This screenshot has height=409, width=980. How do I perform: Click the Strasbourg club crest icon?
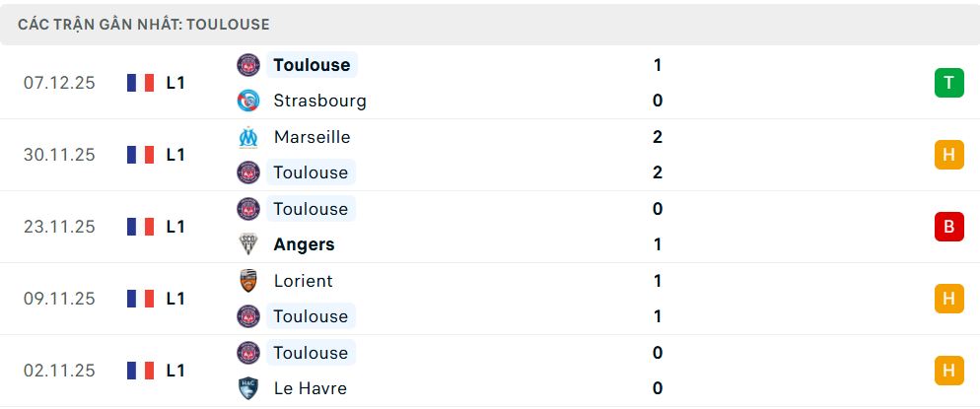pyautogui.click(x=248, y=101)
